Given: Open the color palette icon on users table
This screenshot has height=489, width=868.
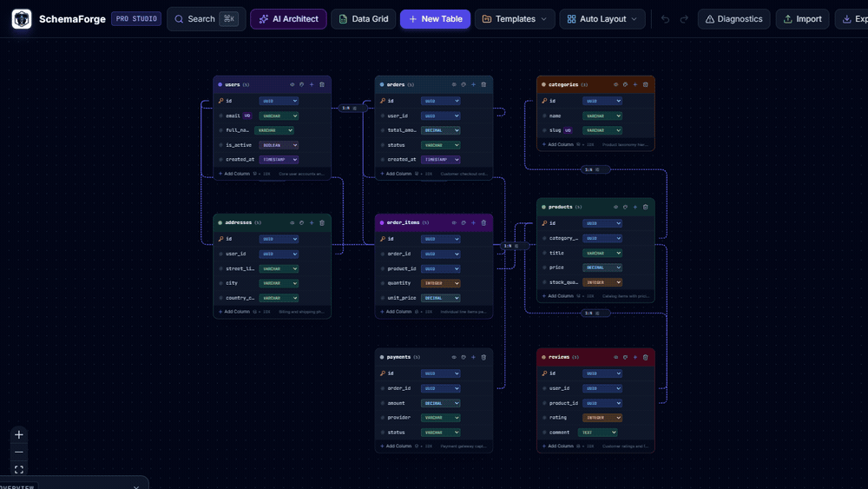Looking at the screenshot, I should click(302, 85).
